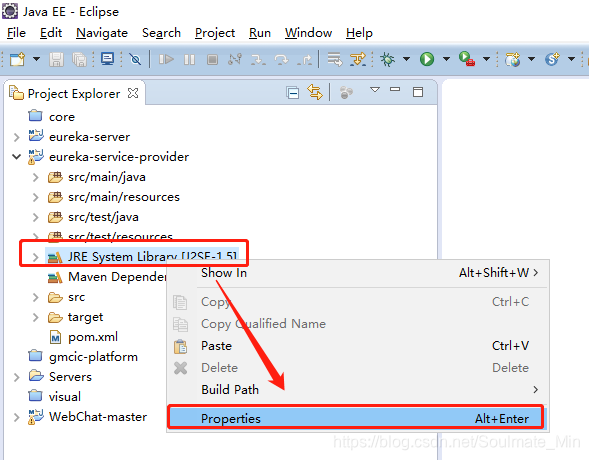589x460 pixels.
Task: Click Collapse All in Project Explorer
Action: pos(293,92)
